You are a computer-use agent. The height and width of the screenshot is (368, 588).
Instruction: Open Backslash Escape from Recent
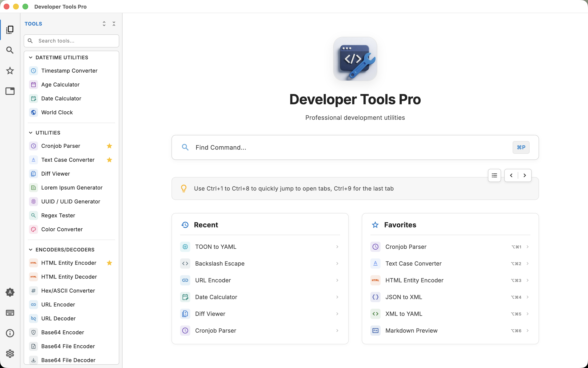point(260,264)
